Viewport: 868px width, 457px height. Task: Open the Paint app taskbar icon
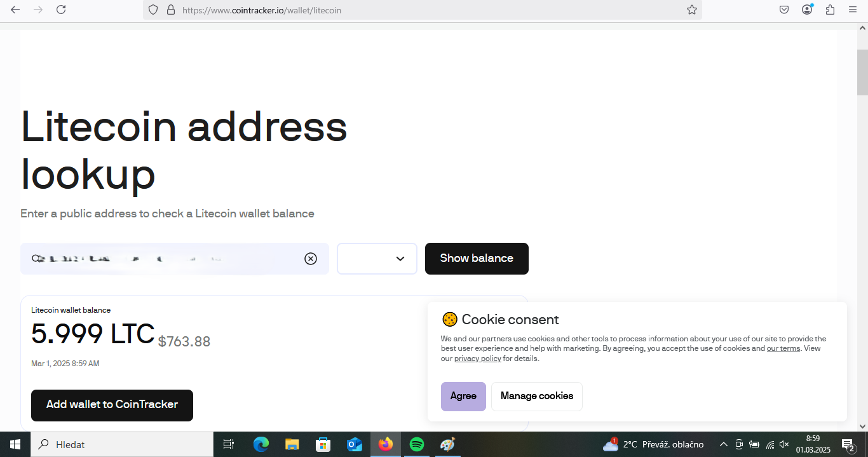coord(448,444)
